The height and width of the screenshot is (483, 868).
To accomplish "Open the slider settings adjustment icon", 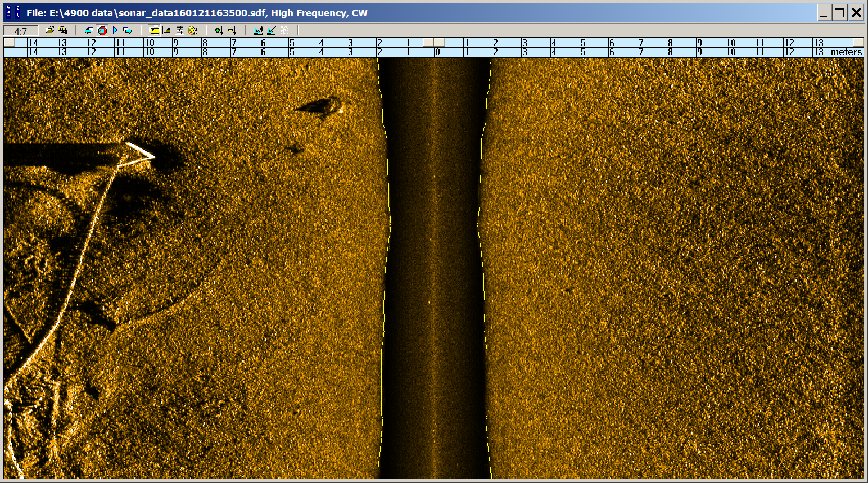I will click(x=180, y=30).
